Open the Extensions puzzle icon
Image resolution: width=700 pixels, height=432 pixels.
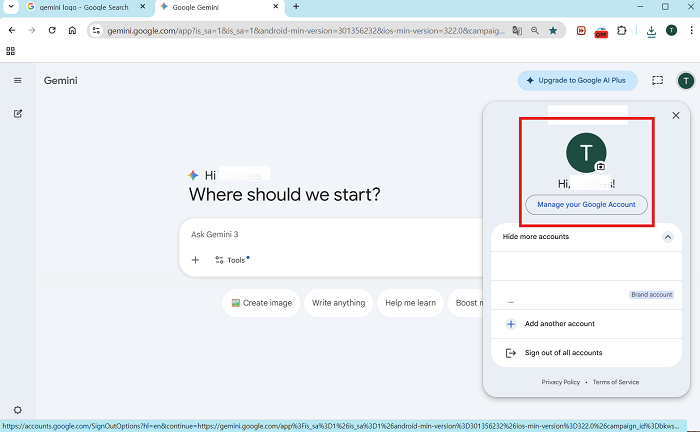pyautogui.click(x=621, y=30)
